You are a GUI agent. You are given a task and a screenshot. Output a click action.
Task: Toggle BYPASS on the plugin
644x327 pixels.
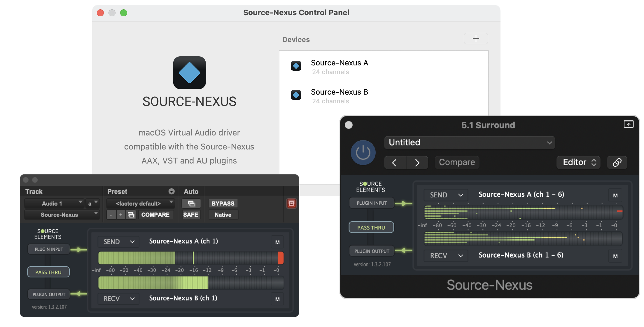[223, 203]
